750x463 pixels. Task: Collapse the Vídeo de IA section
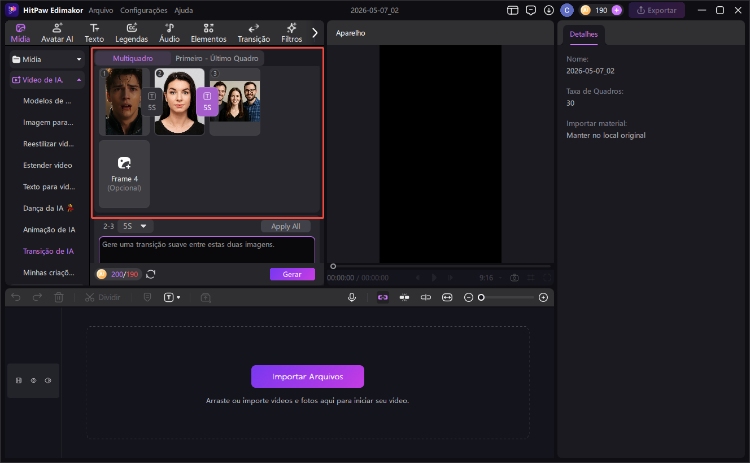click(79, 80)
